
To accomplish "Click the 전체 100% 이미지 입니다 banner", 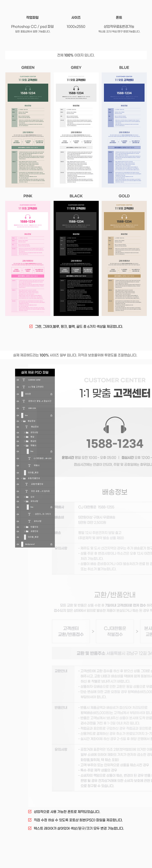I will click(76, 55).
